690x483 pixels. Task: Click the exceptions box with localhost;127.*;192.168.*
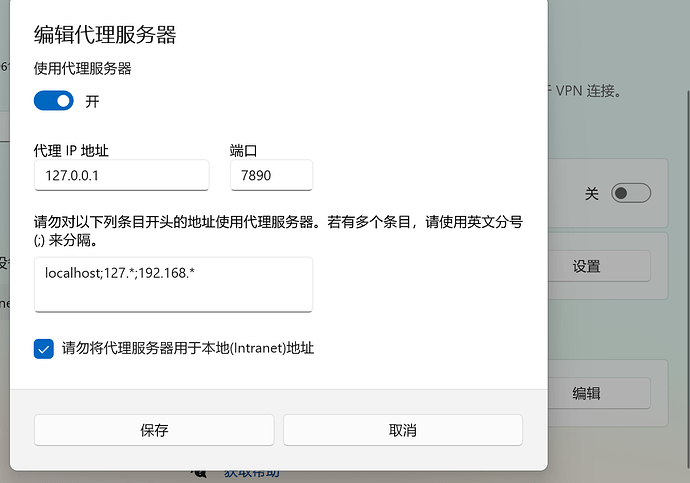[173, 285]
